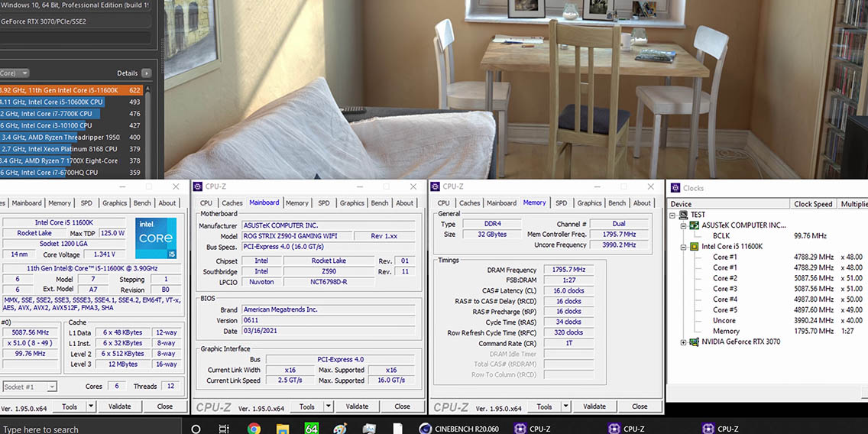Click the Device column header in Clocks
Screen dimensions: 868x434
coord(729,204)
